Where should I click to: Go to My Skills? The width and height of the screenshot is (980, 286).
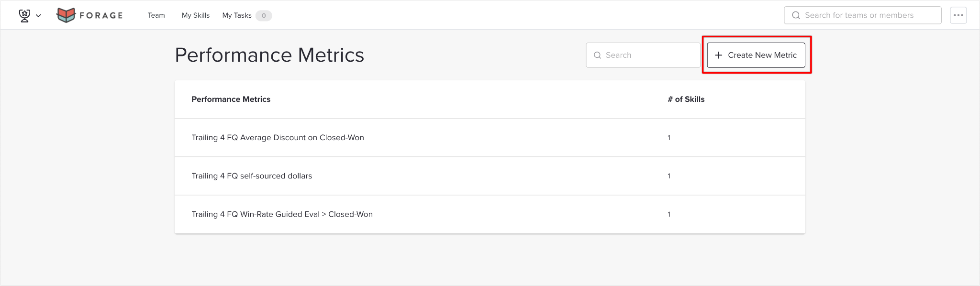(196, 15)
